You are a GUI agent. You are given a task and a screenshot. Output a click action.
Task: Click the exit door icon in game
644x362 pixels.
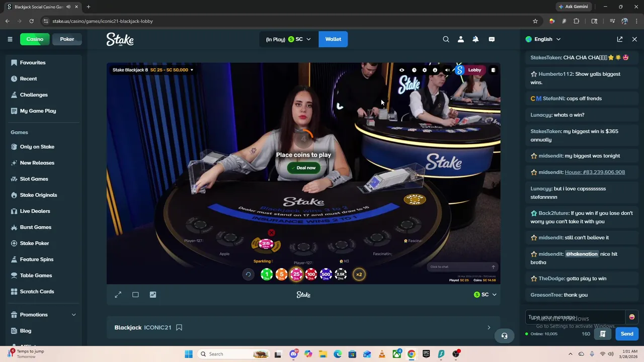coord(493,70)
